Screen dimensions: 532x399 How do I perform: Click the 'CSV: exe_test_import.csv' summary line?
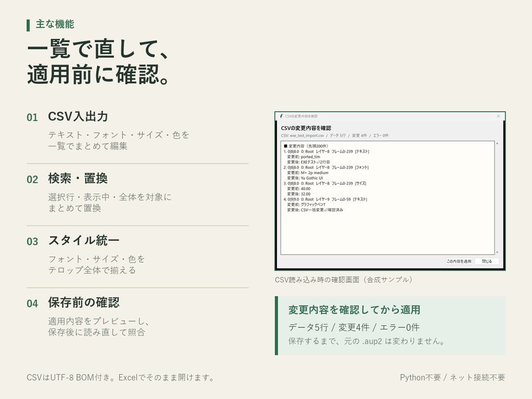pyautogui.click(x=335, y=136)
